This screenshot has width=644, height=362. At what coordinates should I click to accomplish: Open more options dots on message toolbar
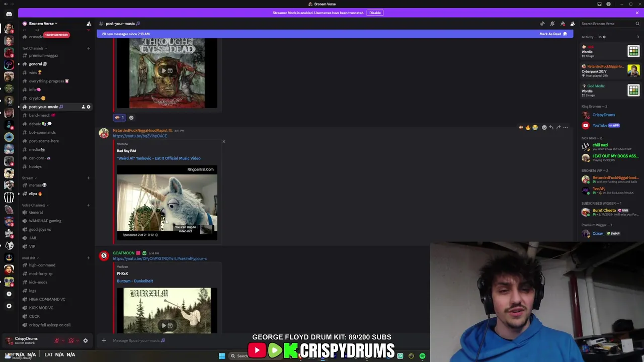click(x=566, y=128)
